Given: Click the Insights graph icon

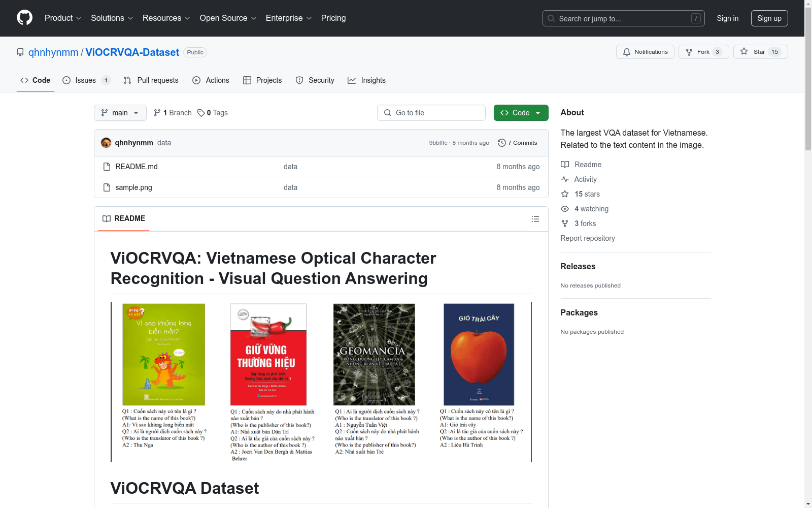Looking at the screenshot, I should [x=352, y=80].
